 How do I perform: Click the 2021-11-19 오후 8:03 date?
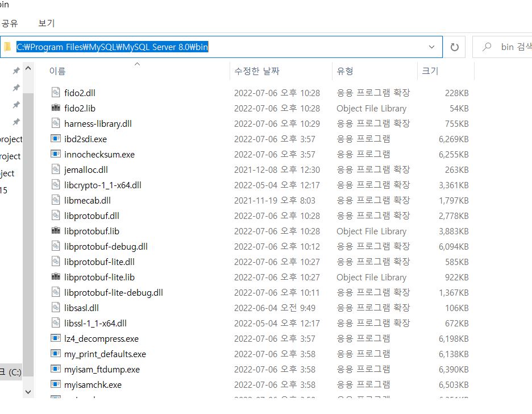pos(275,200)
